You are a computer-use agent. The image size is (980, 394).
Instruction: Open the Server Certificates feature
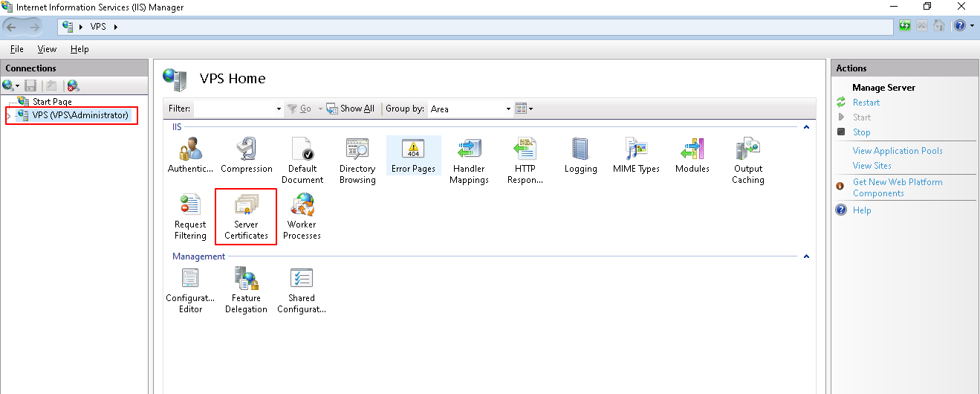click(246, 216)
